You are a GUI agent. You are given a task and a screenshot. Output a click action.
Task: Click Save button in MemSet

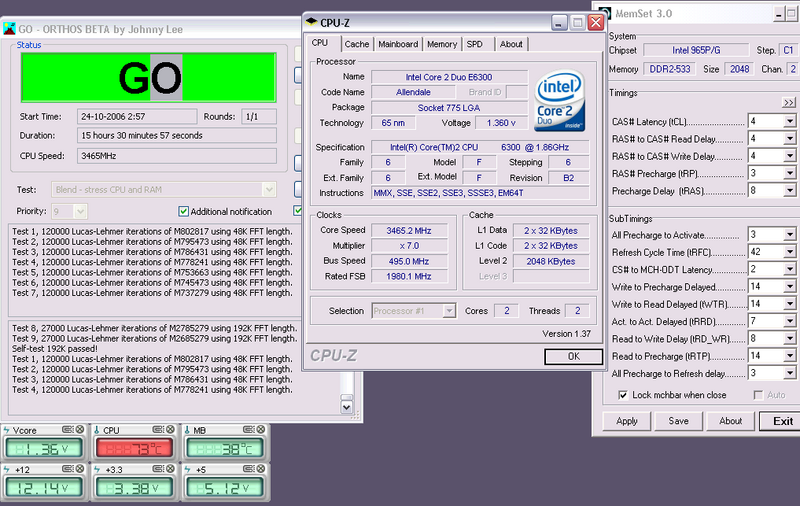679,421
